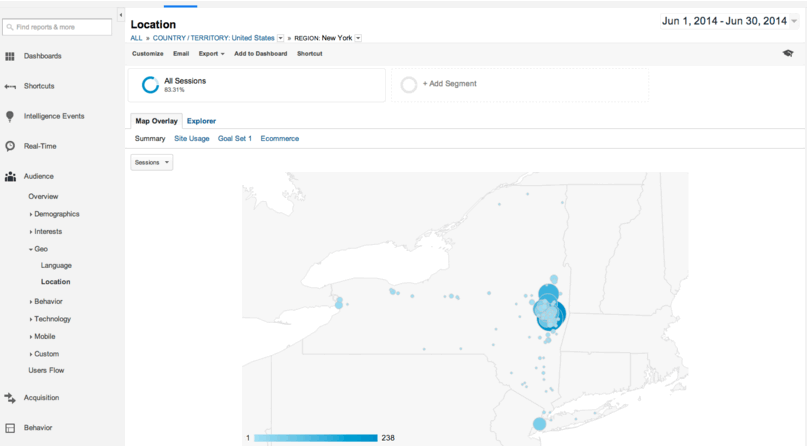
Task: Switch to the Map Overlay tab
Action: [156, 121]
